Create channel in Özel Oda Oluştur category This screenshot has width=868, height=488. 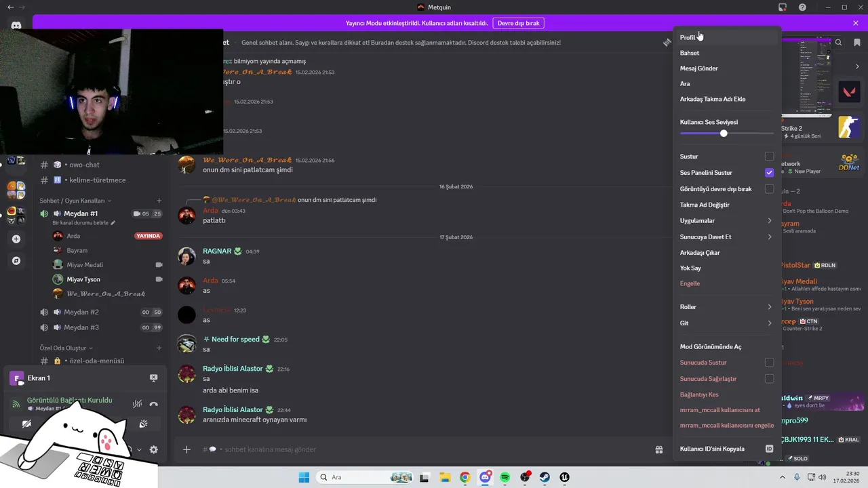tap(159, 348)
